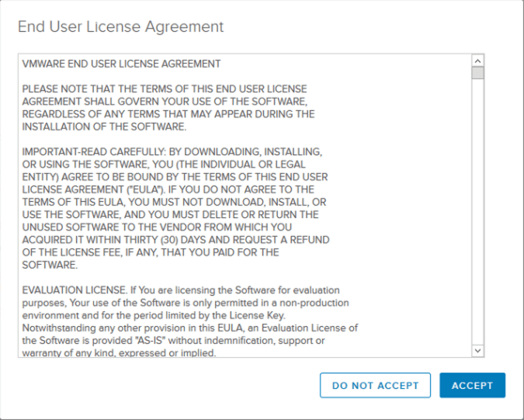Screen dimensions: 524x420
Task: Click the End User License Agreement dialog title
Action: pyautogui.click(x=120, y=26)
